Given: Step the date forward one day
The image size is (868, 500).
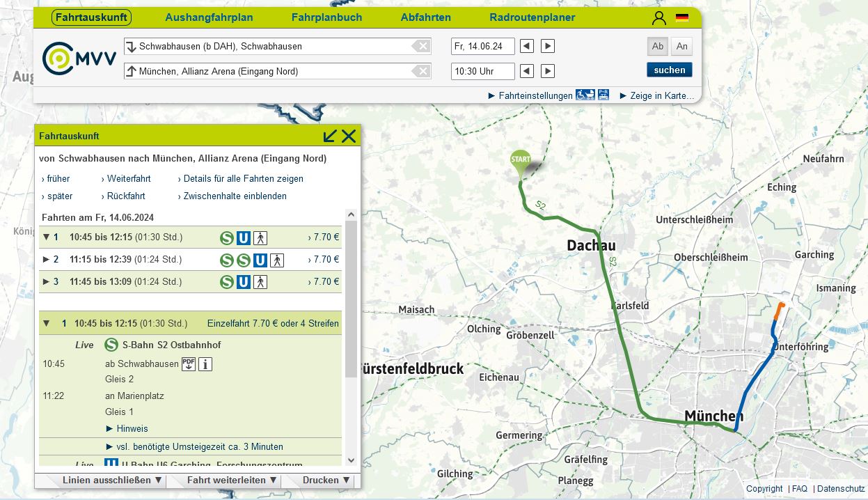Looking at the screenshot, I should (548, 47).
